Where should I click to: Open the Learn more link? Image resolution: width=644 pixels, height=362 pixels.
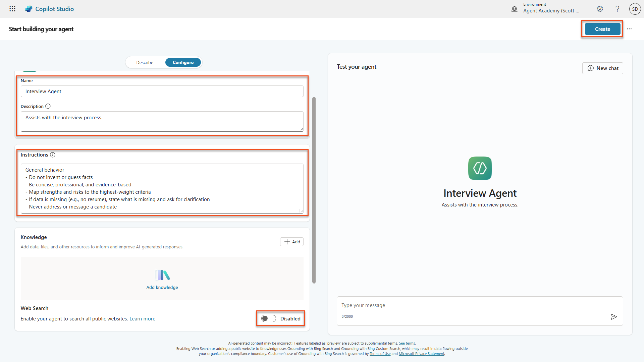click(x=142, y=319)
